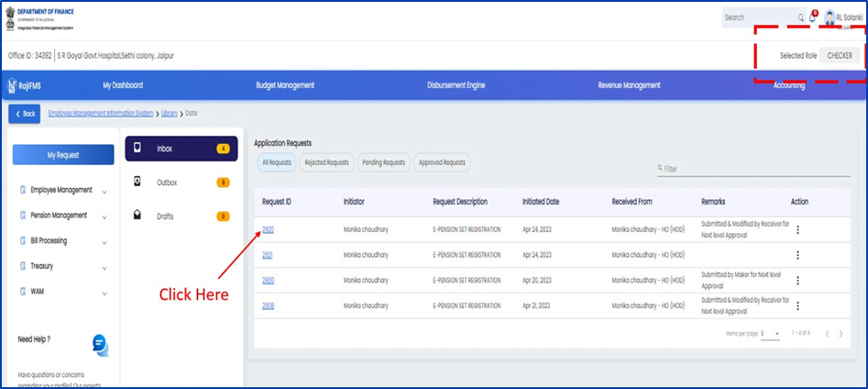The height and width of the screenshot is (389, 868).
Task: Open the Selected Role CHECKER selector
Action: click(x=840, y=55)
